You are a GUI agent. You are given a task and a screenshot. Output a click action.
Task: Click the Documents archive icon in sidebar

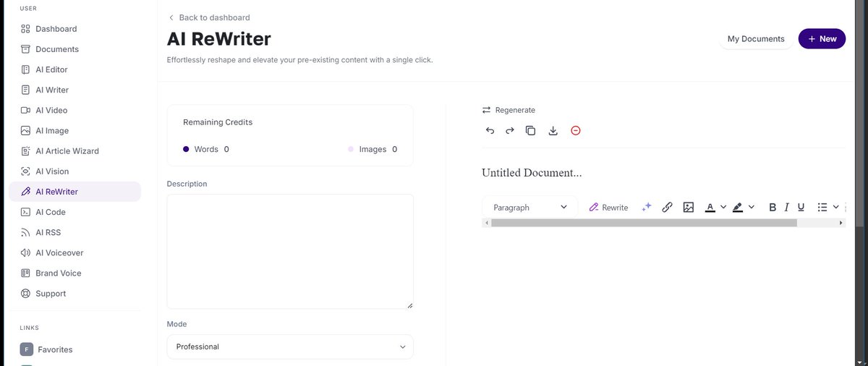25,49
